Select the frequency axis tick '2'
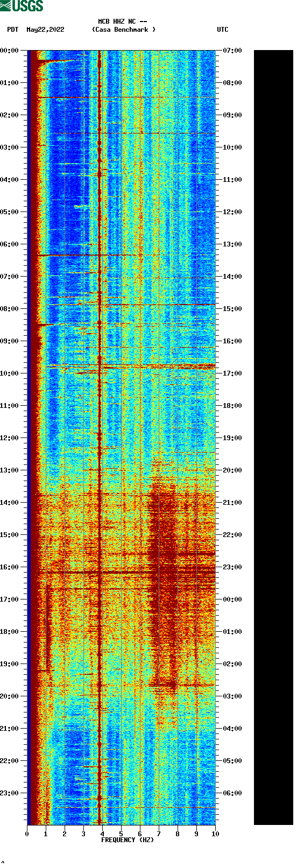297x868 pixels. (65, 834)
